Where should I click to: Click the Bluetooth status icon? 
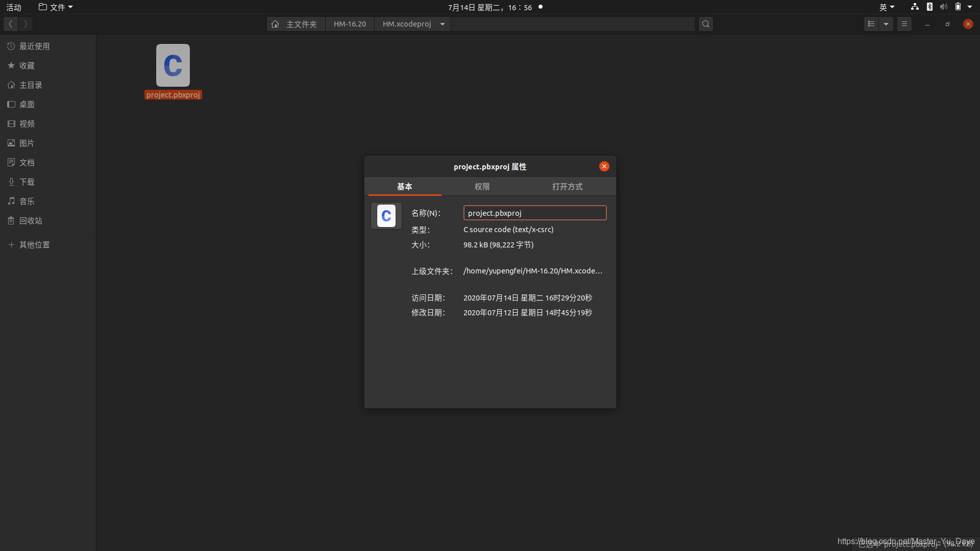pos(929,7)
